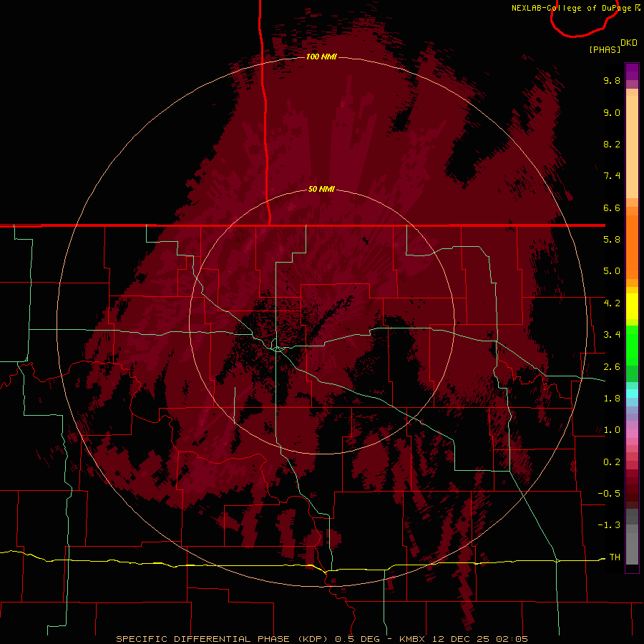Click the light peach segment of the color bar
Screen dimensions: 644x644
coord(632,147)
